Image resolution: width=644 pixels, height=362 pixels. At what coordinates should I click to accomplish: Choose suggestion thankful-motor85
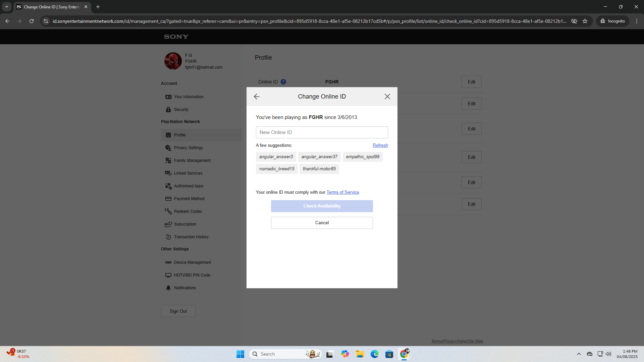(319, 169)
